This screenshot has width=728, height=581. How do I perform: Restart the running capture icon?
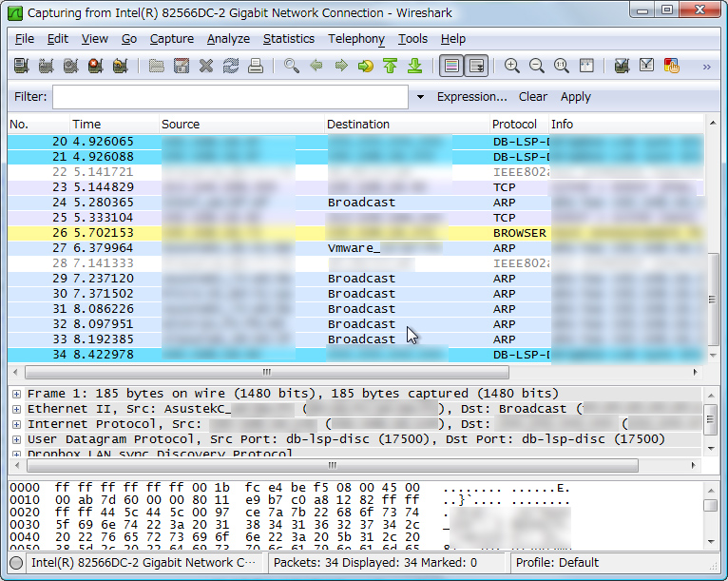pyautogui.click(x=120, y=66)
